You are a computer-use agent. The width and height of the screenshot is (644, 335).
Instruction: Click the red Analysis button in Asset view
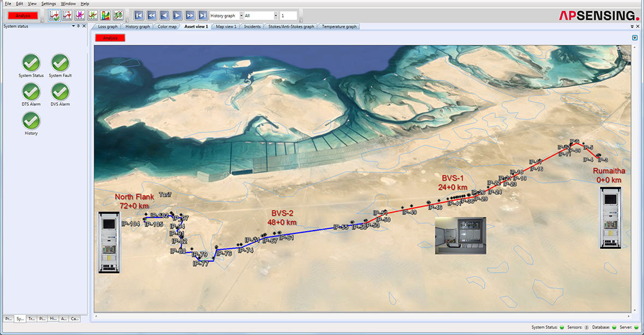point(110,38)
